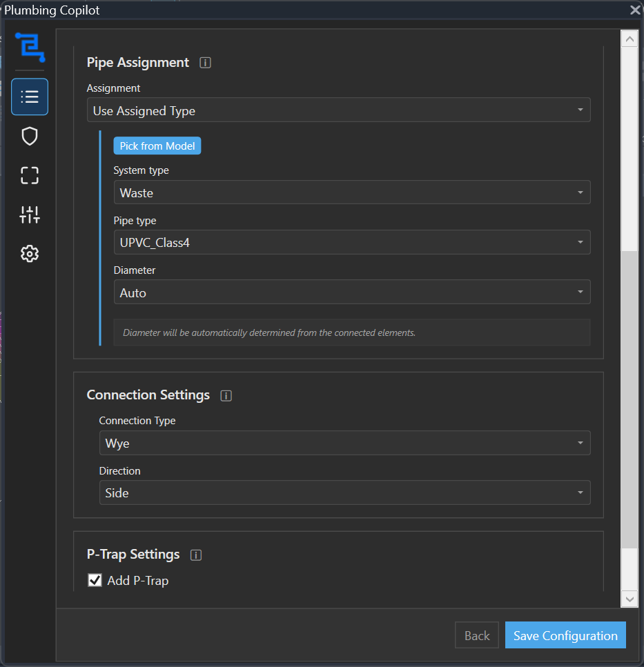The height and width of the screenshot is (667, 644).
Task: Expand the Connection Type dropdown showing Wye
Action: coord(344,443)
